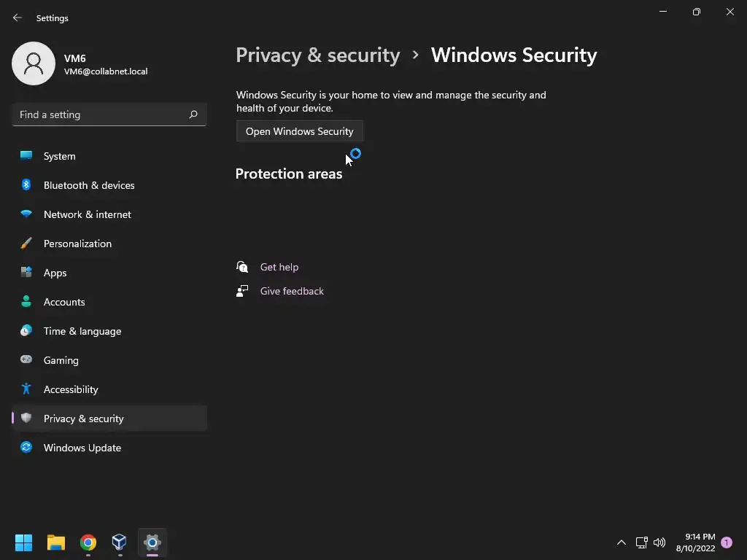The image size is (747, 560).
Task: Click the Gaming controller icon
Action: 26,360
